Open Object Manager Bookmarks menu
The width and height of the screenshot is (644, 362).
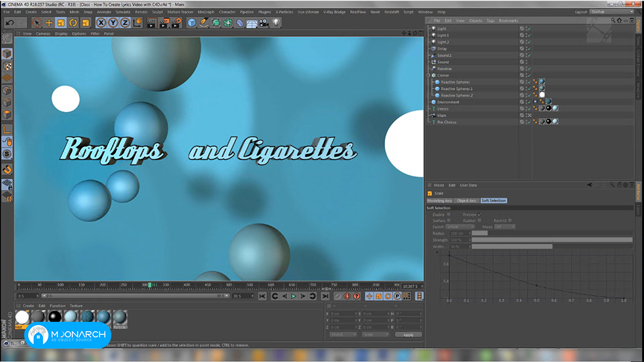tap(508, 21)
